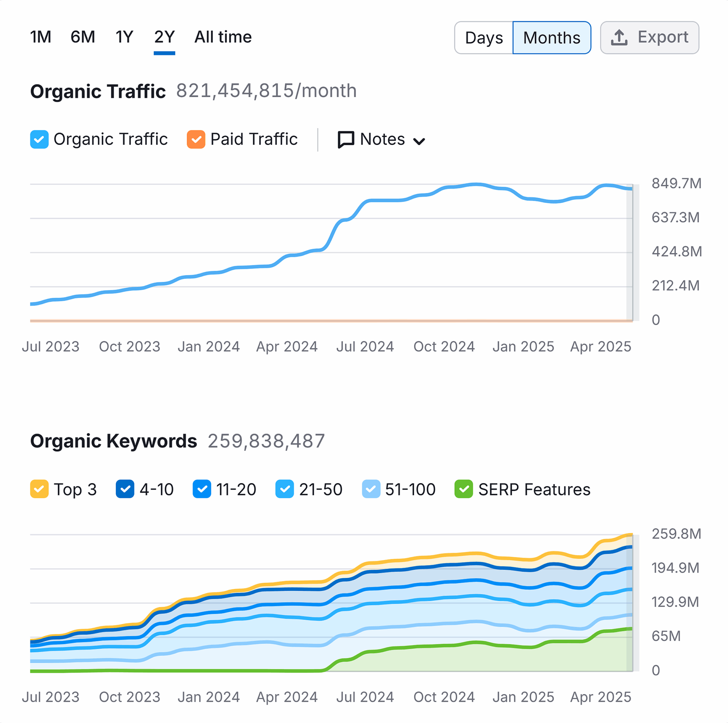Select Months view mode

point(551,37)
